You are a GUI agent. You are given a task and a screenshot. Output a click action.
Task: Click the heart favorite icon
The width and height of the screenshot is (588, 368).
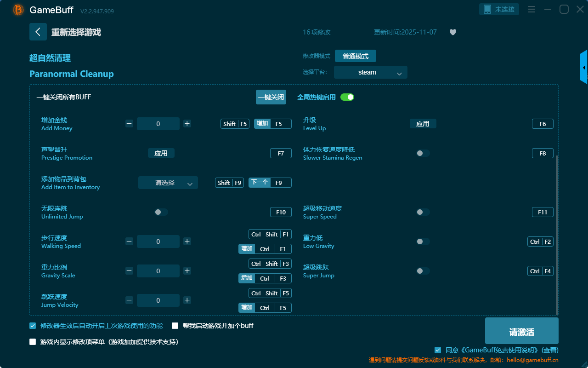pos(452,32)
